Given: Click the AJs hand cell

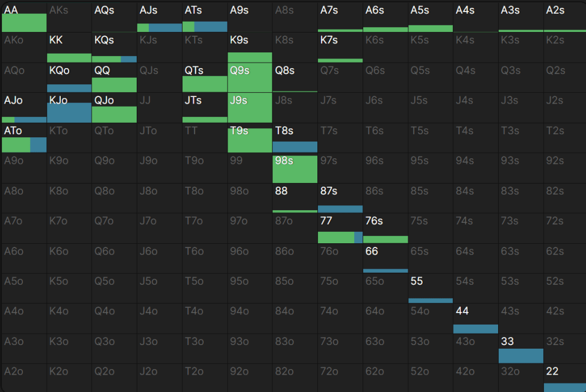Looking at the screenshot, I should tap(160, 17).
